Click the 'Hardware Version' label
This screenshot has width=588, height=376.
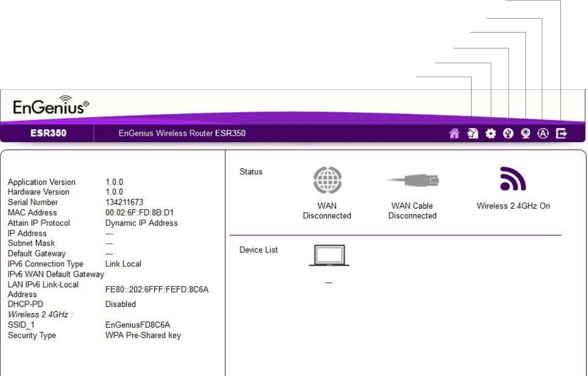39,192
